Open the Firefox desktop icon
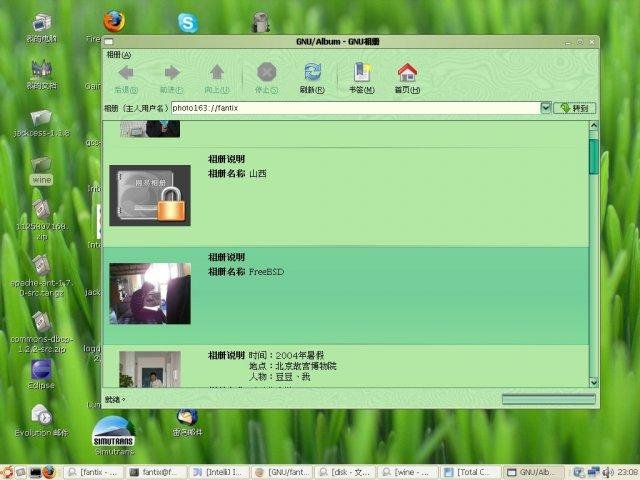 (114, 21)
